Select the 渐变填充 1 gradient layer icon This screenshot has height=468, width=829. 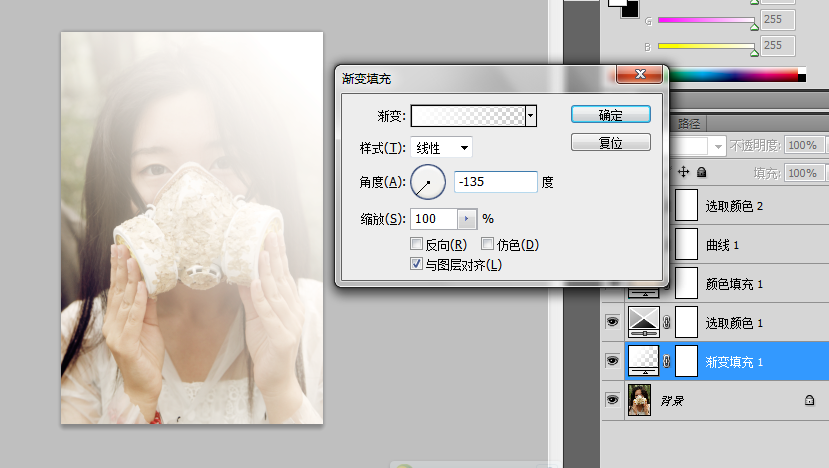[x=643, y=361]
